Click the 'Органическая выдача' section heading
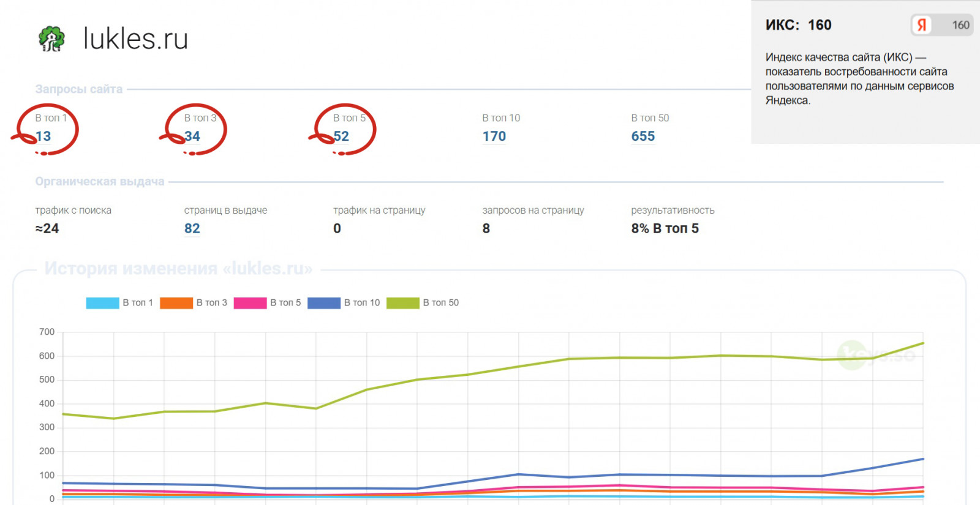This screenshot has width=980, height=505. click(100, 181)
